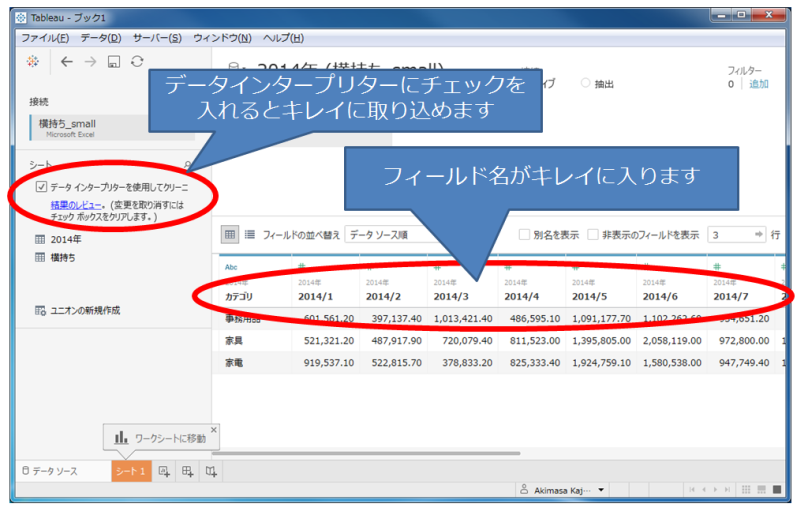Click the 家具 category cell
This screenshot has height=511, width=800.
(234, 341)
